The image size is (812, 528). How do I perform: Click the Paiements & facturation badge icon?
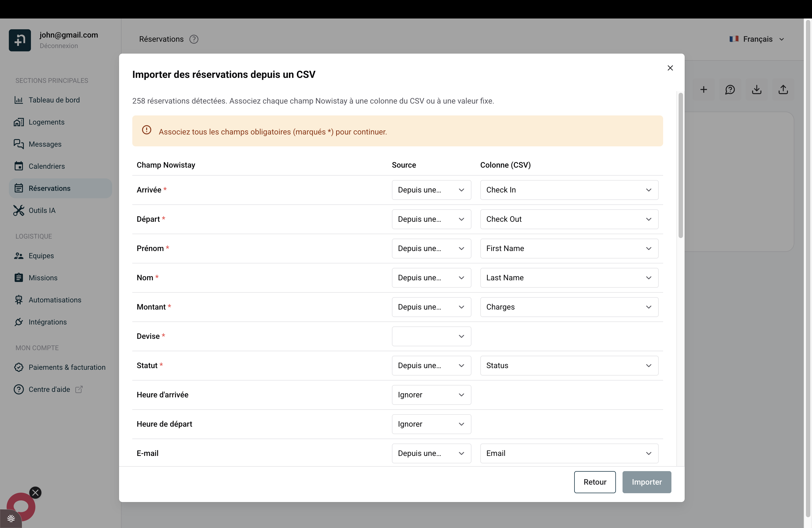[19, 367]
